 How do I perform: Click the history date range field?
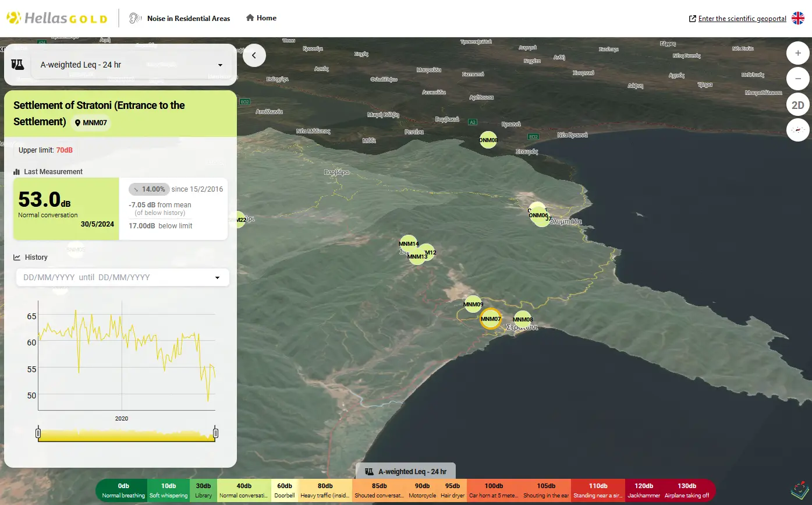[x=123, y=277]
